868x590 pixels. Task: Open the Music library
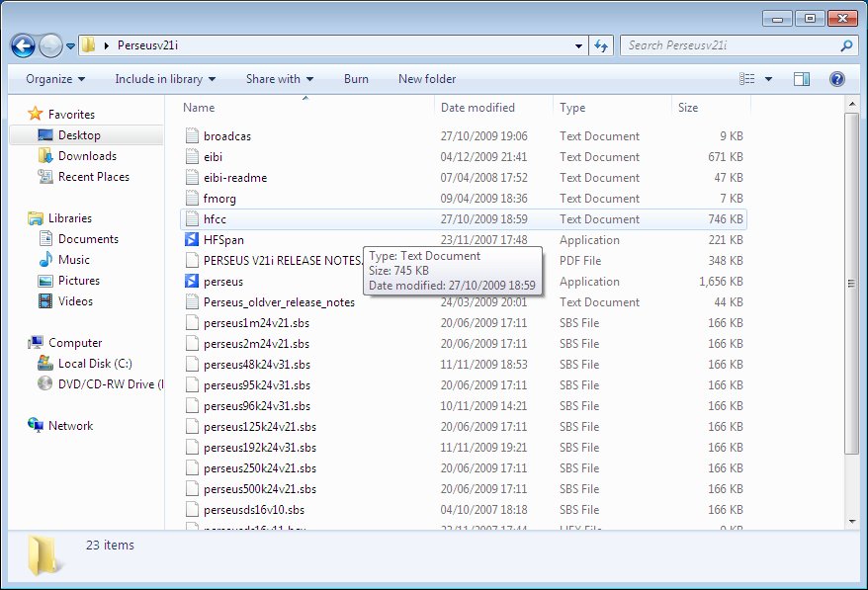point(73,260)
